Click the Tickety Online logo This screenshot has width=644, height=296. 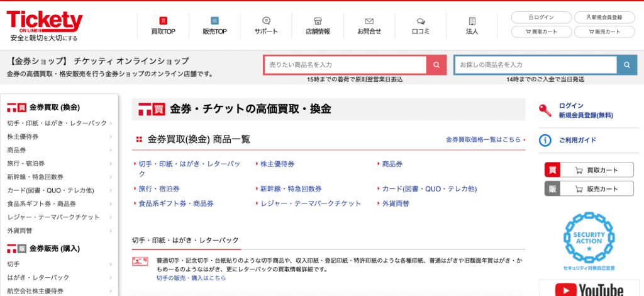pyautogui.click(x=44, y=22)
